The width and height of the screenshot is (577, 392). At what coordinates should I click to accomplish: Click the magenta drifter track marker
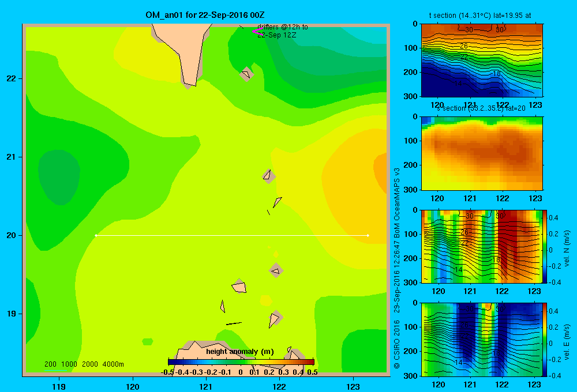click(257, 31)
